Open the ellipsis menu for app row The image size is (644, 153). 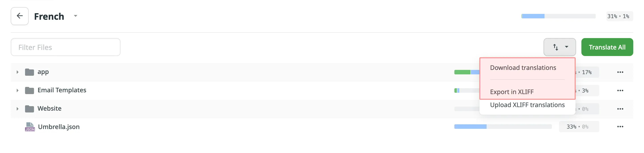click(x=620, y=72)
